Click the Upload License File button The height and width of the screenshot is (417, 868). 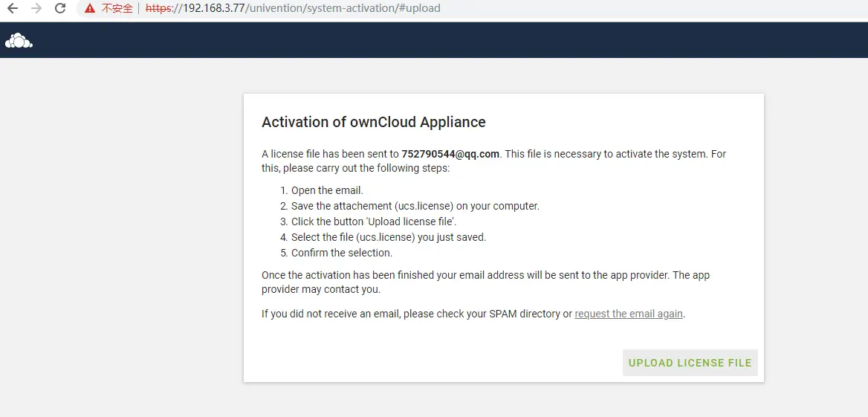tap(690, 363)
